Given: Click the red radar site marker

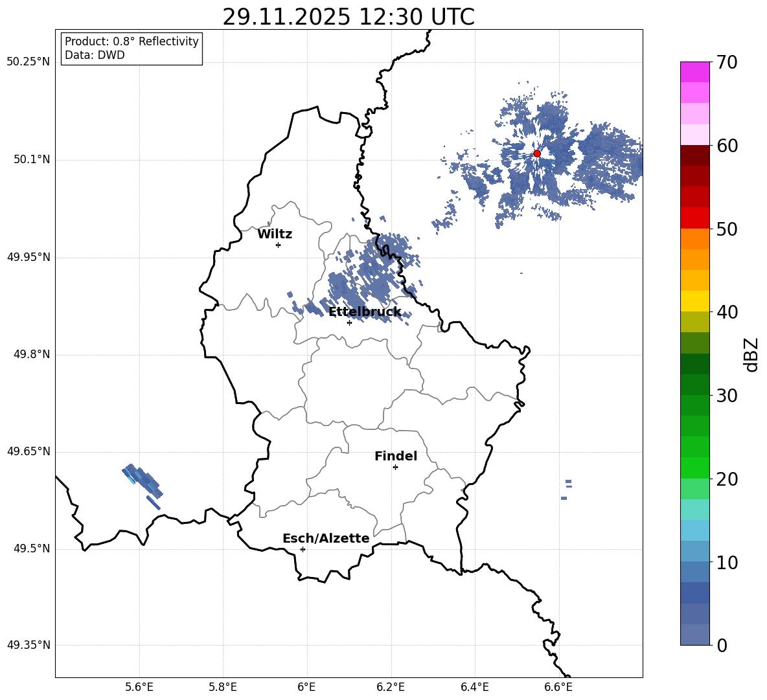Looking at the screenshot, I should [536, 153].
